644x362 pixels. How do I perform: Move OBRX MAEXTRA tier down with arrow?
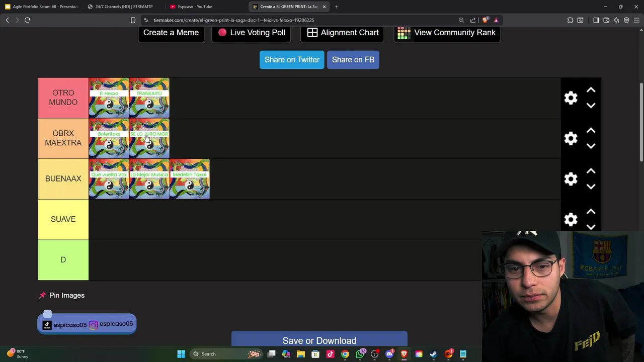591,146
